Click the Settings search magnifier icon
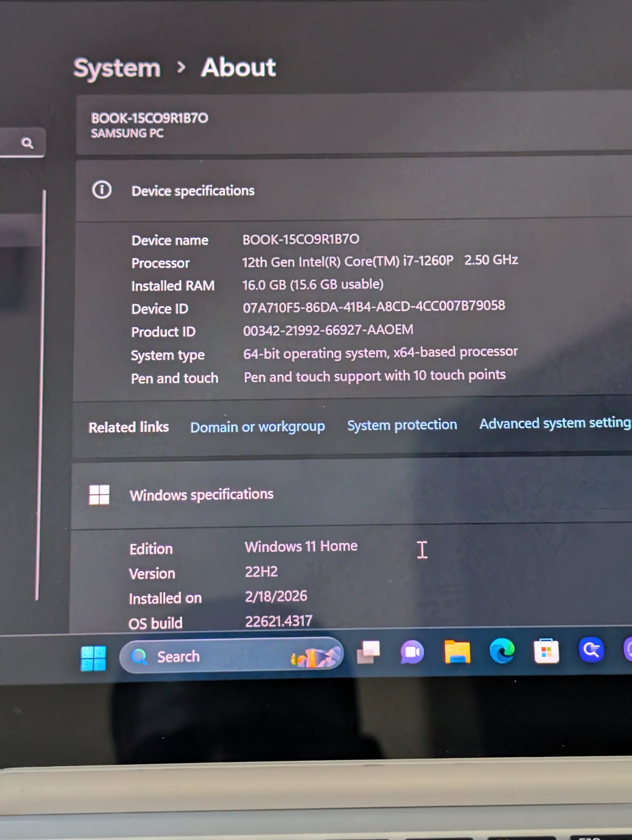 pos(27,143)
